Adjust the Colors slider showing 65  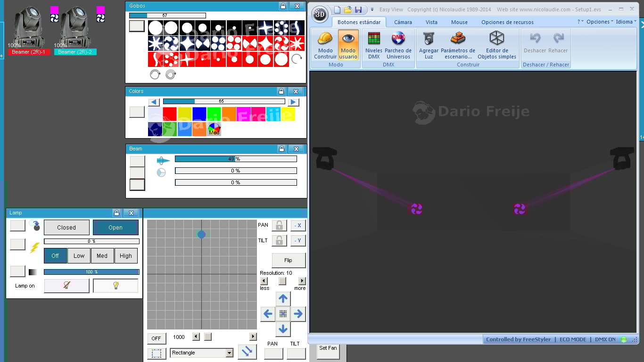(224, 101)
